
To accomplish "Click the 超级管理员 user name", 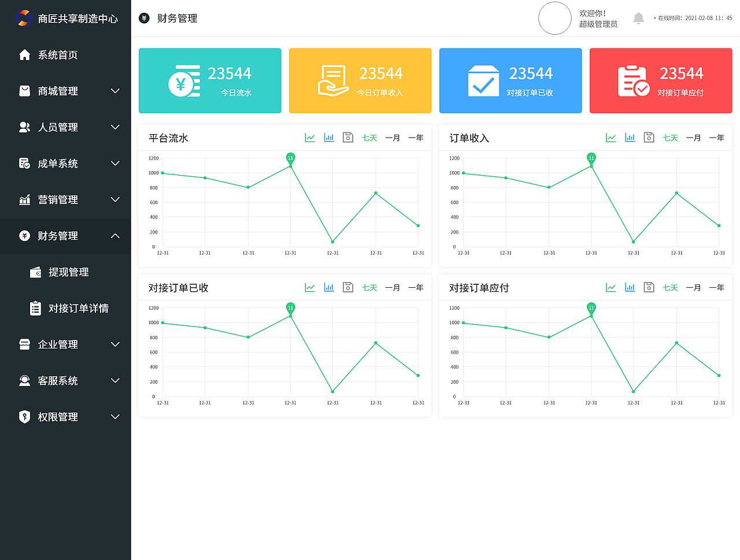I will point(598,24).
